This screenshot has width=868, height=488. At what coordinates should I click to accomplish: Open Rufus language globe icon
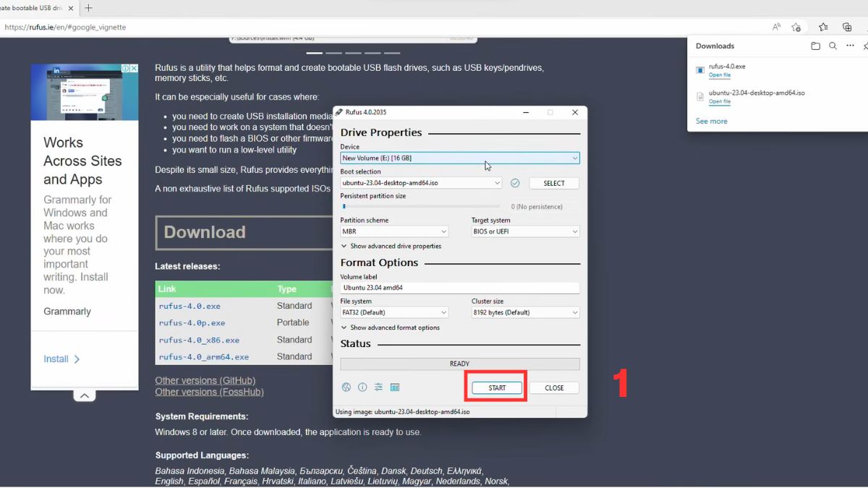click(346, 388)
